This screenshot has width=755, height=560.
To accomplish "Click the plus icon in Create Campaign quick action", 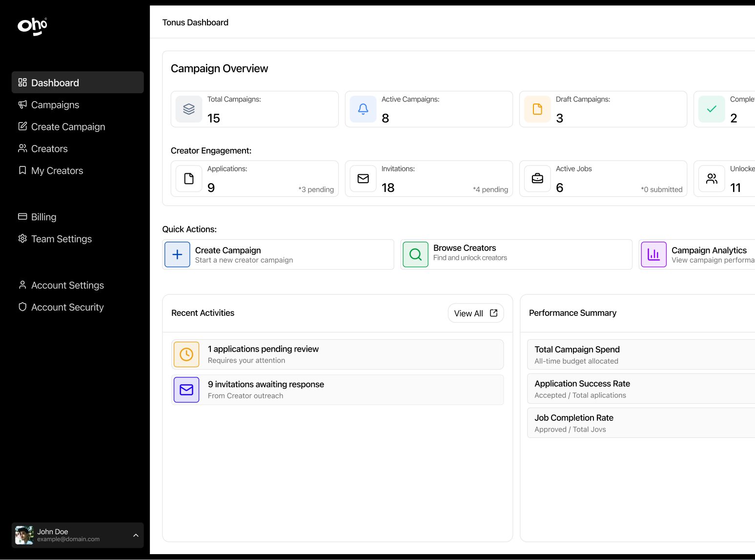I will 177,254.
